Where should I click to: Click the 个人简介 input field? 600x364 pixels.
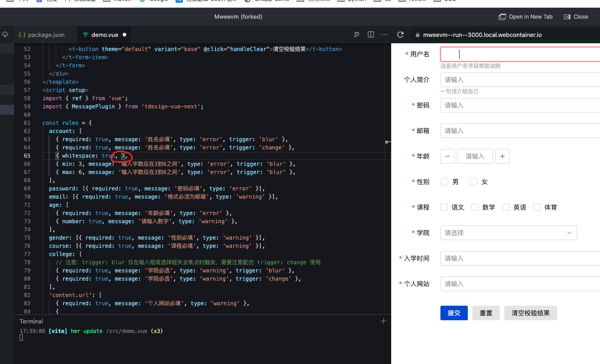pos(520,80)
